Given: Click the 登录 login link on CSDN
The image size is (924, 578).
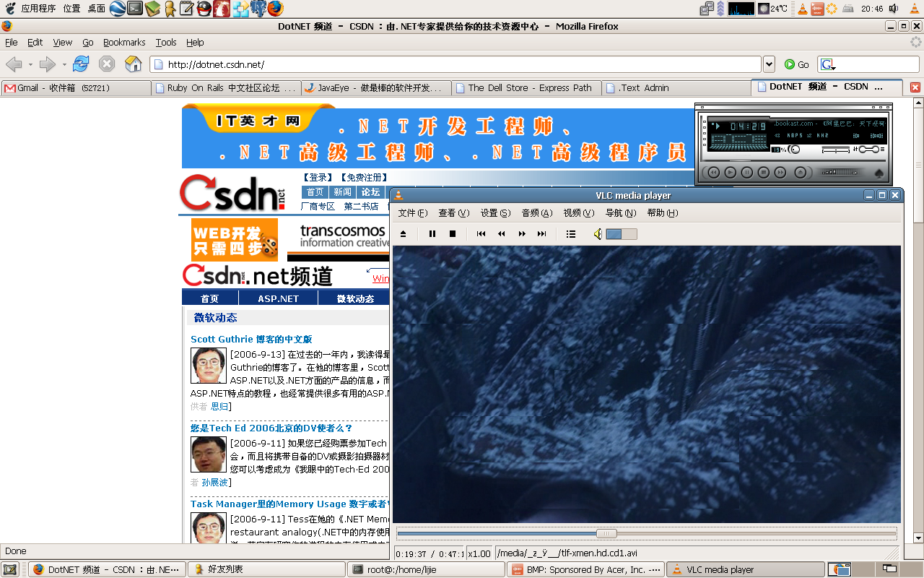Looking at the screenshot, I should click(317, 177).
